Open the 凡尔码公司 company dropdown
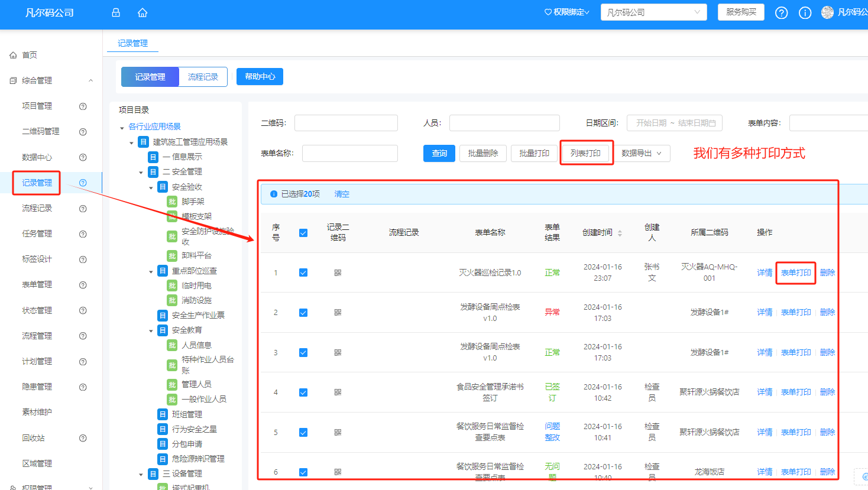Viewport: 868px width, 490px height. point(653,12)
